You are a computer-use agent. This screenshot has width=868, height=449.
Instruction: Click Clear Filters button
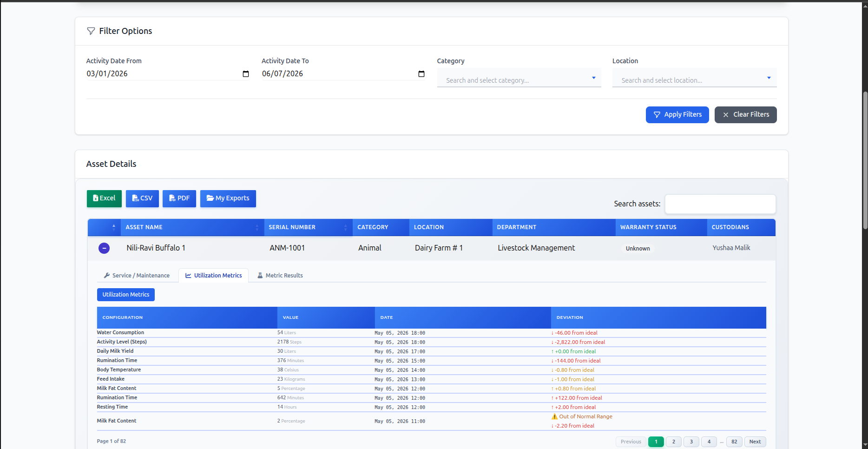click(745, 115)
